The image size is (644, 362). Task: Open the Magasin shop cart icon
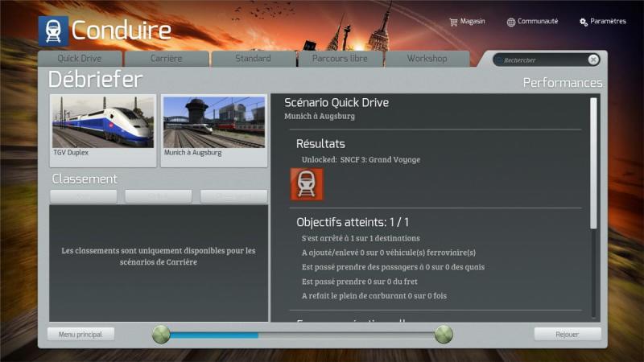click(453, 23)
